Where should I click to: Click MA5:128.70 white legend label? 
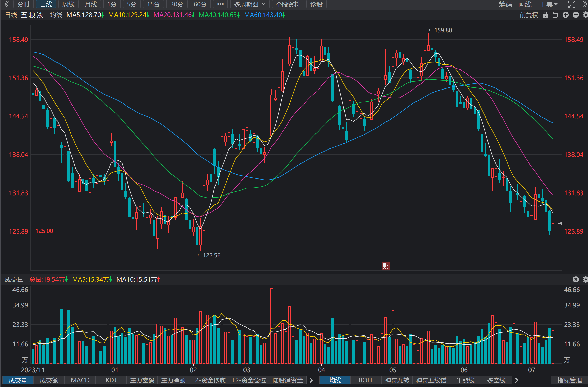tap(85, 15)
